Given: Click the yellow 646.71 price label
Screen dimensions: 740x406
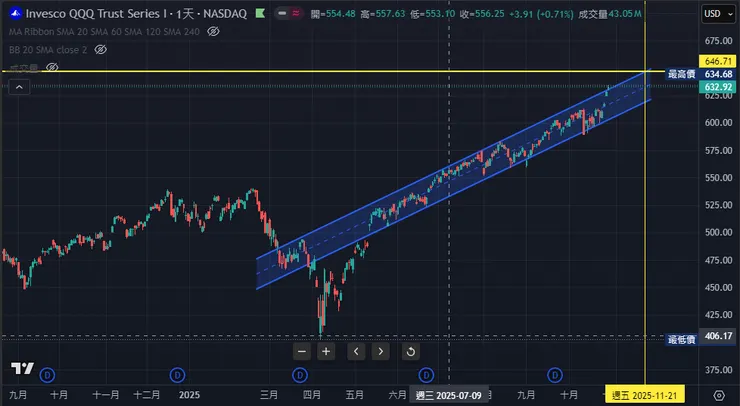Looking at the screenshot, I should [x=717, y=61].
